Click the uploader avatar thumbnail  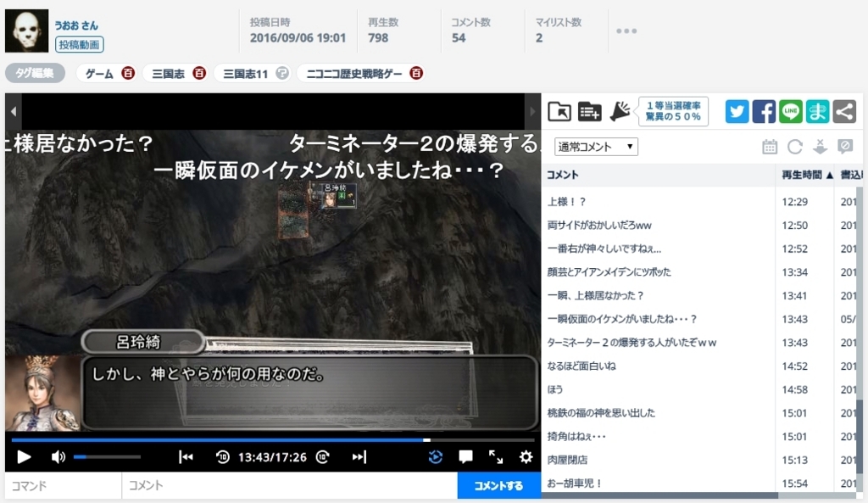tap(26, 31)
